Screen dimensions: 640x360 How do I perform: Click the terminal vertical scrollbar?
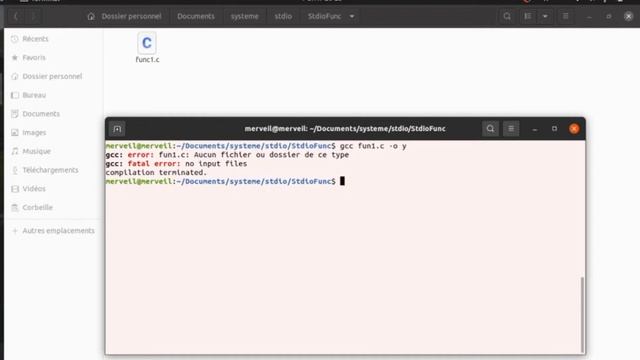click(582, 314)
